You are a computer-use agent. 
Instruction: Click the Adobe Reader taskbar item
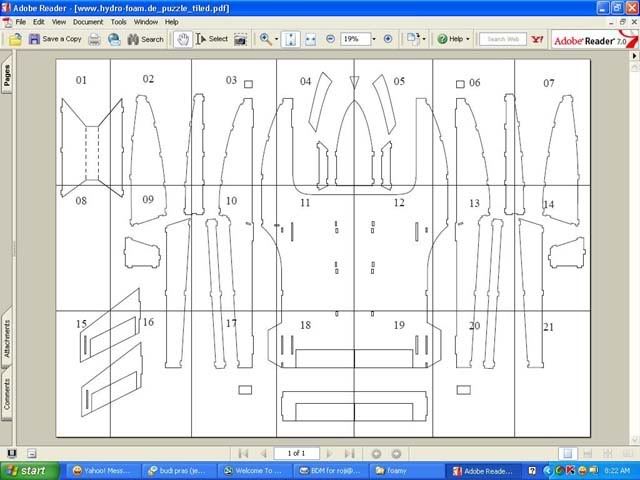click(484, 471)
